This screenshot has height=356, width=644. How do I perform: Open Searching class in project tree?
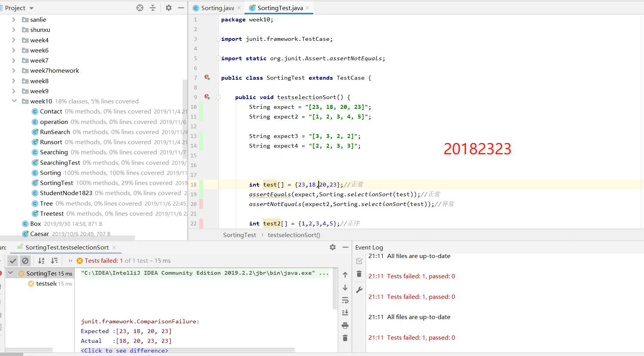(54, 152)
